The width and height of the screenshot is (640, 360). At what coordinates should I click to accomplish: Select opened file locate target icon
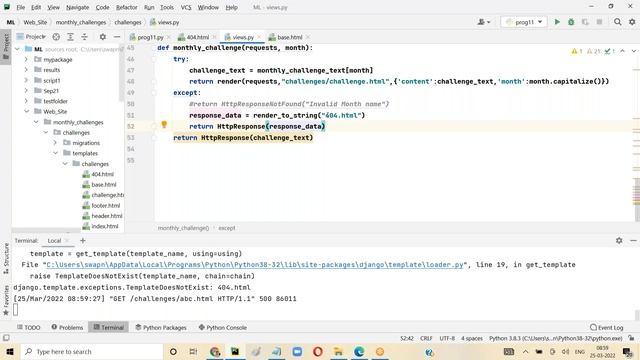56,37
